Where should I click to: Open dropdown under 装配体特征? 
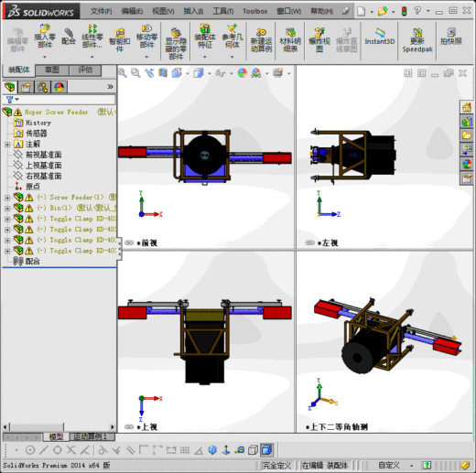coord(205,57)
